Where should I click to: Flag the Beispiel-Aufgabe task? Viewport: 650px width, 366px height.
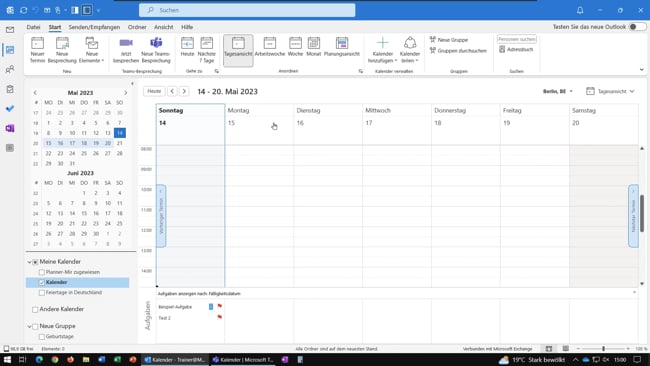pyautogui.click(x=220, y=306)
